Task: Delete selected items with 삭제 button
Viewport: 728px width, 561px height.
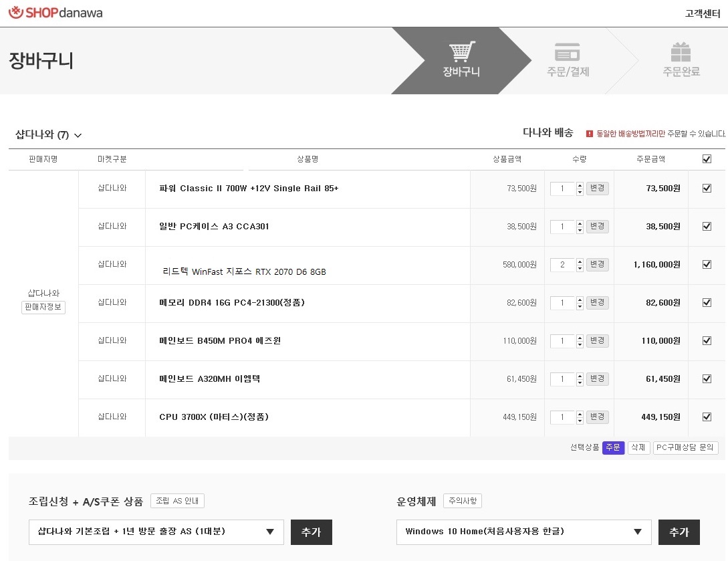Action: coord(638,447)
